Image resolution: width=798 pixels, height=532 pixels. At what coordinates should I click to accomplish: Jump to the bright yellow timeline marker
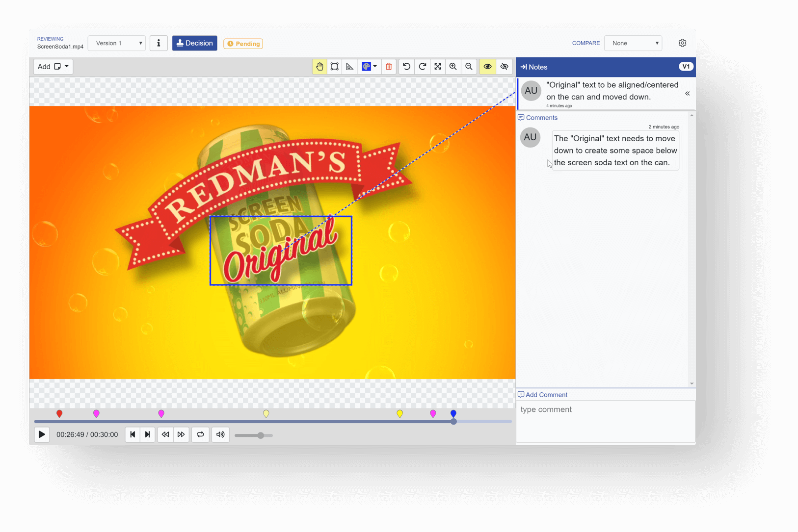pyautogui.click(x=400, y=414)
